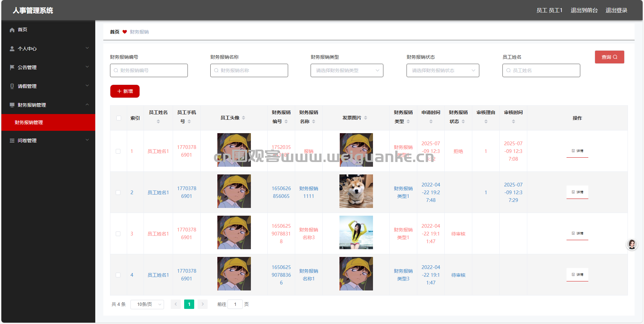Click the person icon of 个人中心

pyautogui.click(x=12, y=49)
